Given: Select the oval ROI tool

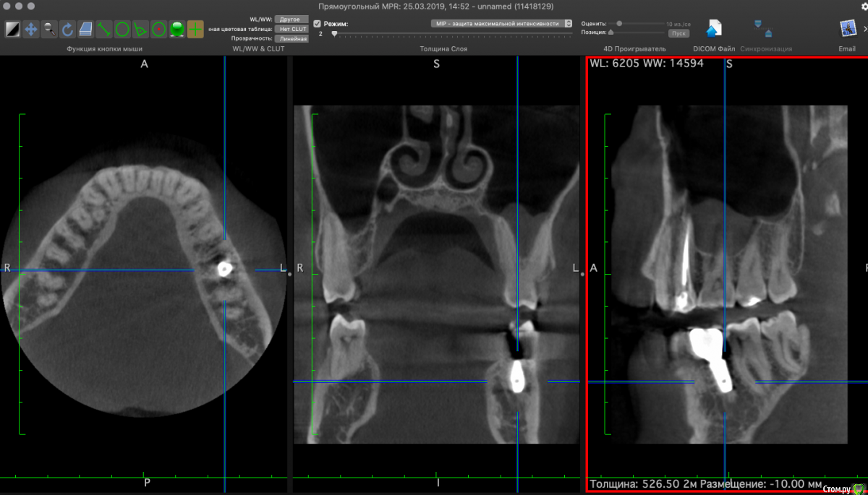Looking at the screenshot, I should [x=122, y=30].
